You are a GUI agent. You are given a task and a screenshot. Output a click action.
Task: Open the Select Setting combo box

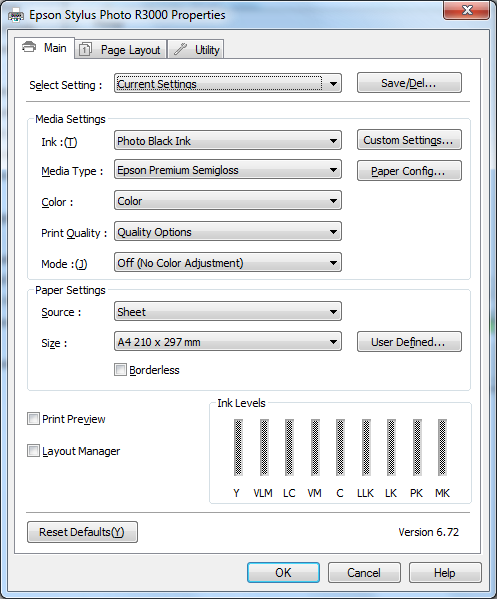click(228, 84)
